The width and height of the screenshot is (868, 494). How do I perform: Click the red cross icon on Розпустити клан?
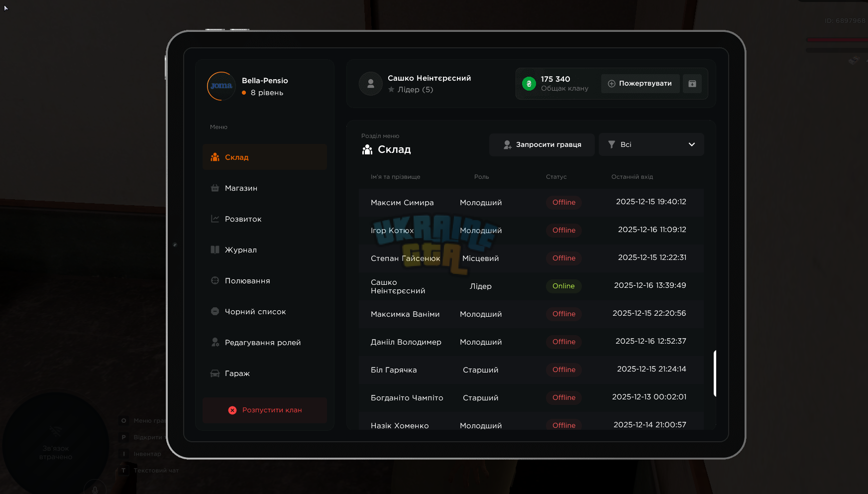point(232,410)
